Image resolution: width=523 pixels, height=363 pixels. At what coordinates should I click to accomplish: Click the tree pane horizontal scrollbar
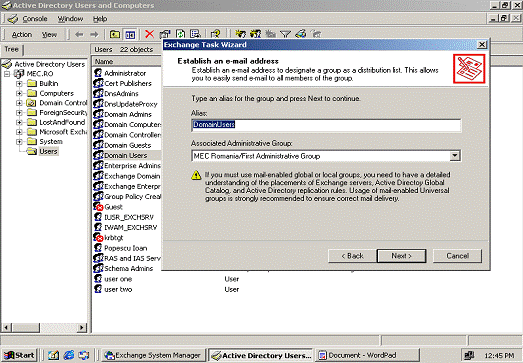(x=44, y=328)
